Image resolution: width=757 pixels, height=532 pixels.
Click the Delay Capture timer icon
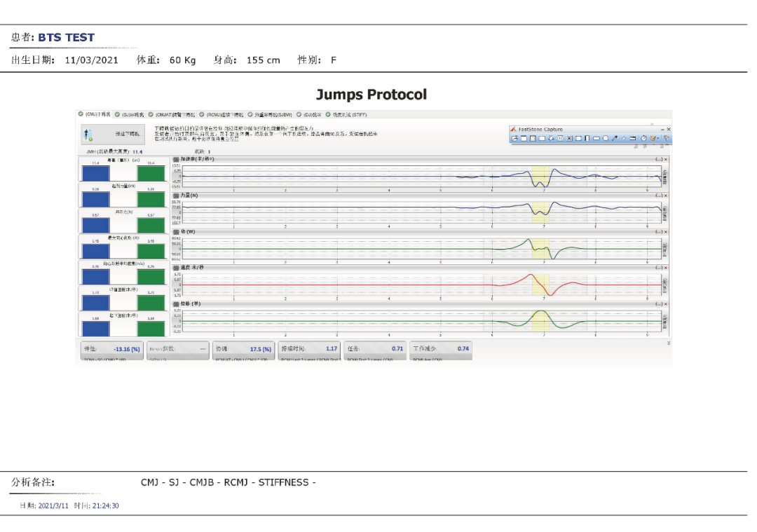pyautogui.click(x=643, y=138)
